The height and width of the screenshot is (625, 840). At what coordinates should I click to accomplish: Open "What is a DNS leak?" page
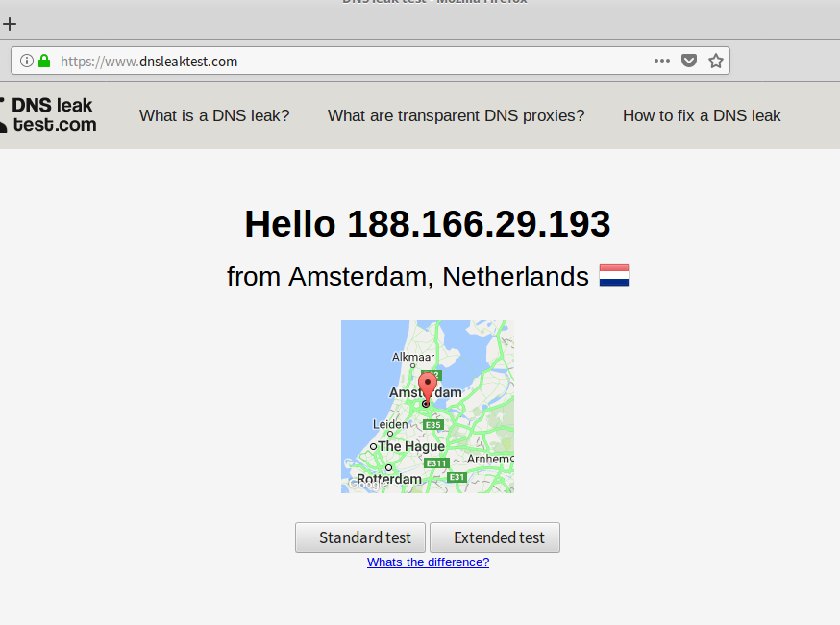tap(214, 115)
